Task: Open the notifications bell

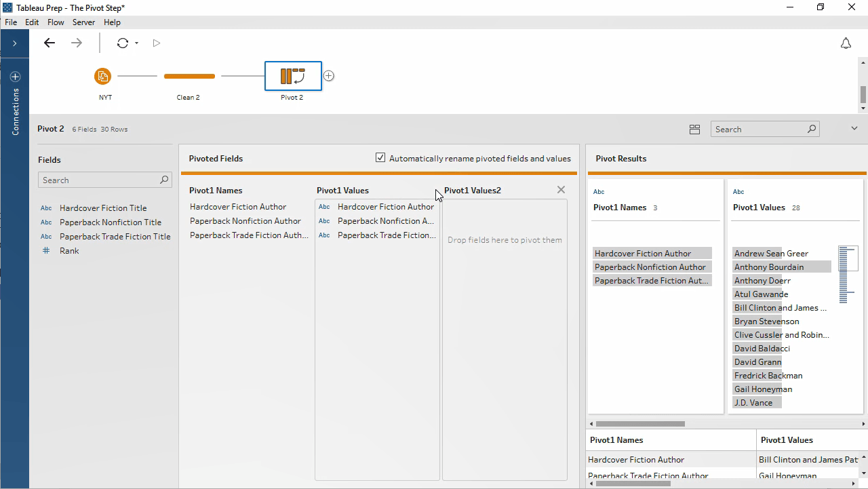Action: click(x=846, y=43)
